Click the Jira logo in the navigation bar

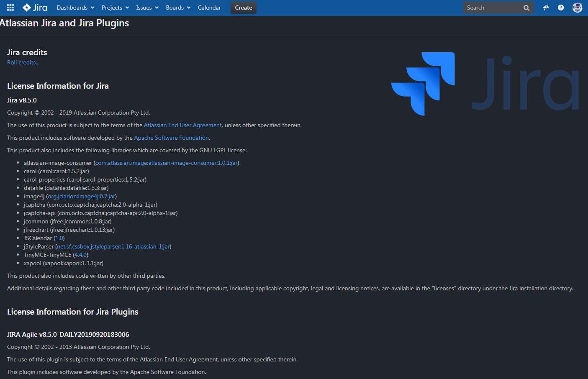click(35, 8)
